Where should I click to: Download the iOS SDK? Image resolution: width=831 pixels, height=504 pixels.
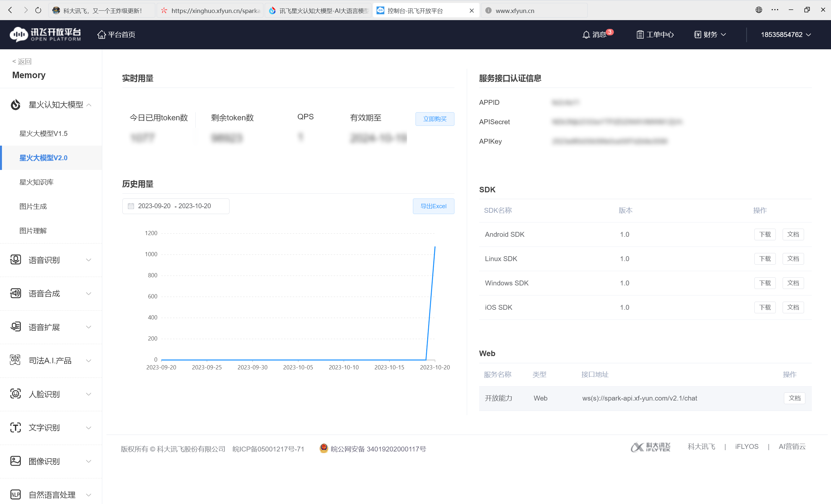click(765, 307)
